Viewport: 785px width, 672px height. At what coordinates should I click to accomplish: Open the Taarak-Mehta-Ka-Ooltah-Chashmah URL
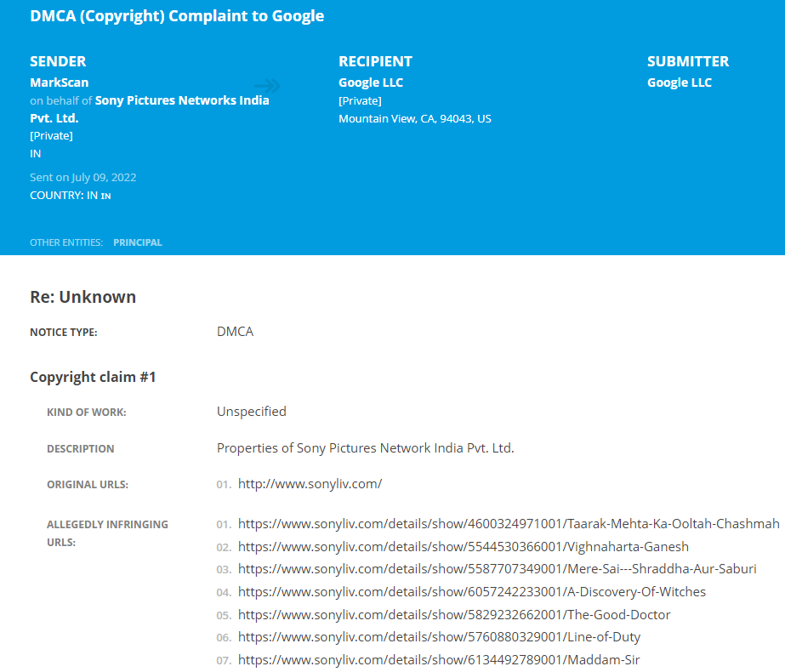pyautogui.click(x=509, y=524)
